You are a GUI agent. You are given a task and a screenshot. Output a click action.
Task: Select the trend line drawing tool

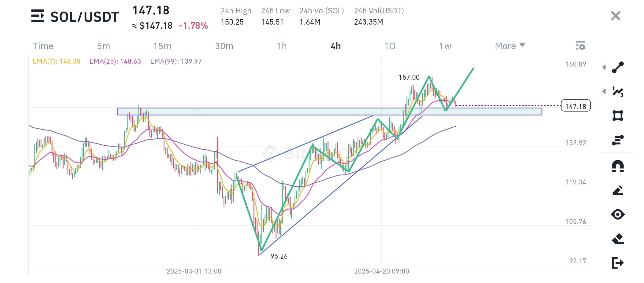point(618,67)
